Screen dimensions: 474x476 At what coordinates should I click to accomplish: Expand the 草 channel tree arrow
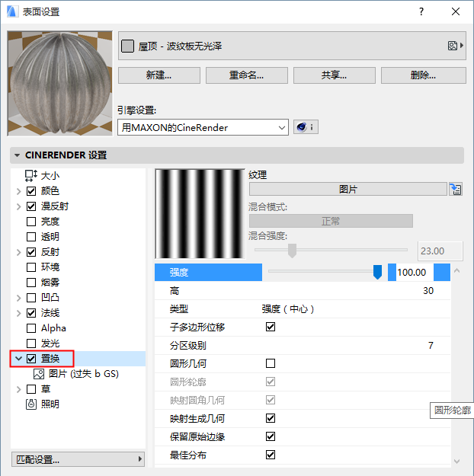pos(18,389)
